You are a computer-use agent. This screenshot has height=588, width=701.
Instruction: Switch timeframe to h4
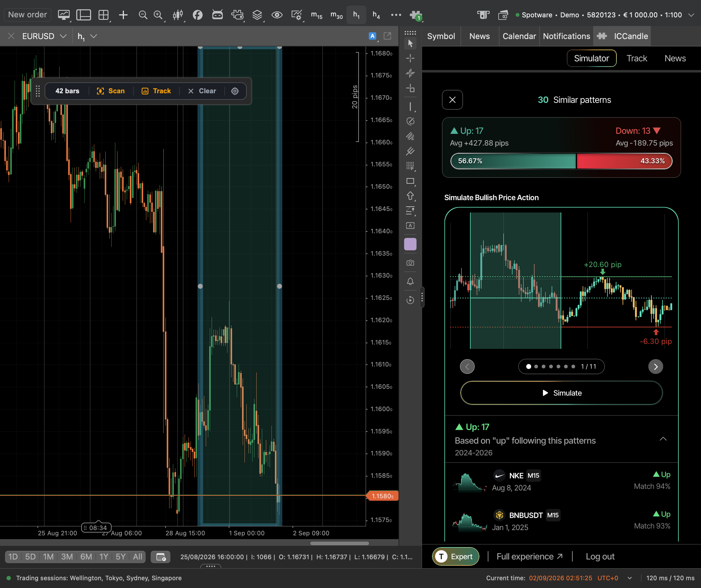pos(376,15)
